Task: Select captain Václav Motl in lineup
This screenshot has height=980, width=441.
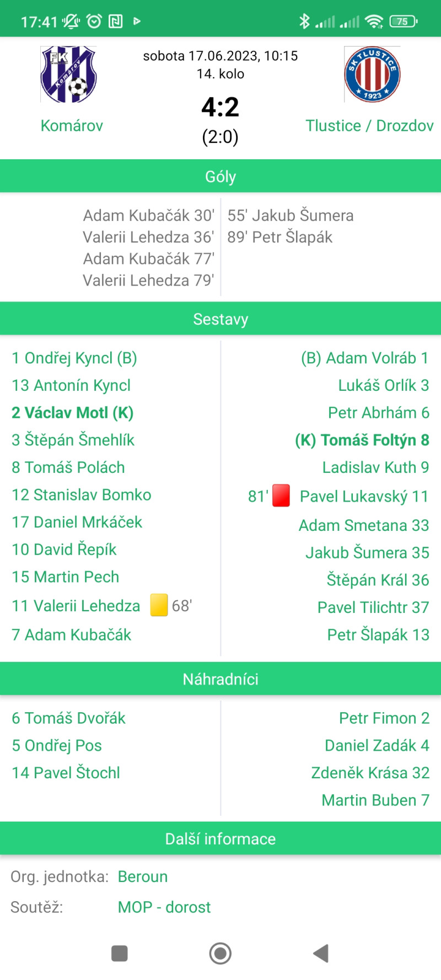Action: click(x=73, y=413)
